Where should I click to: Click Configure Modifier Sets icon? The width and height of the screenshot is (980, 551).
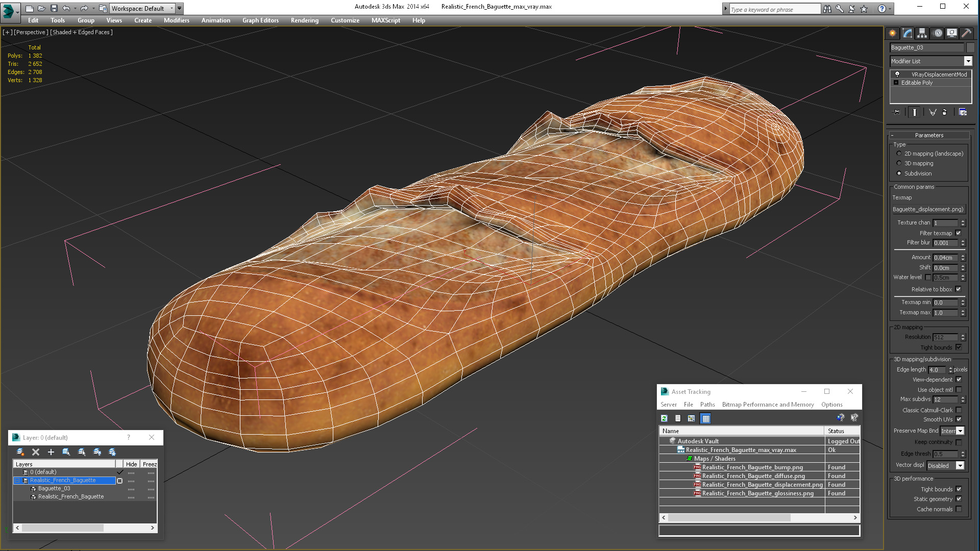[963, 112]
